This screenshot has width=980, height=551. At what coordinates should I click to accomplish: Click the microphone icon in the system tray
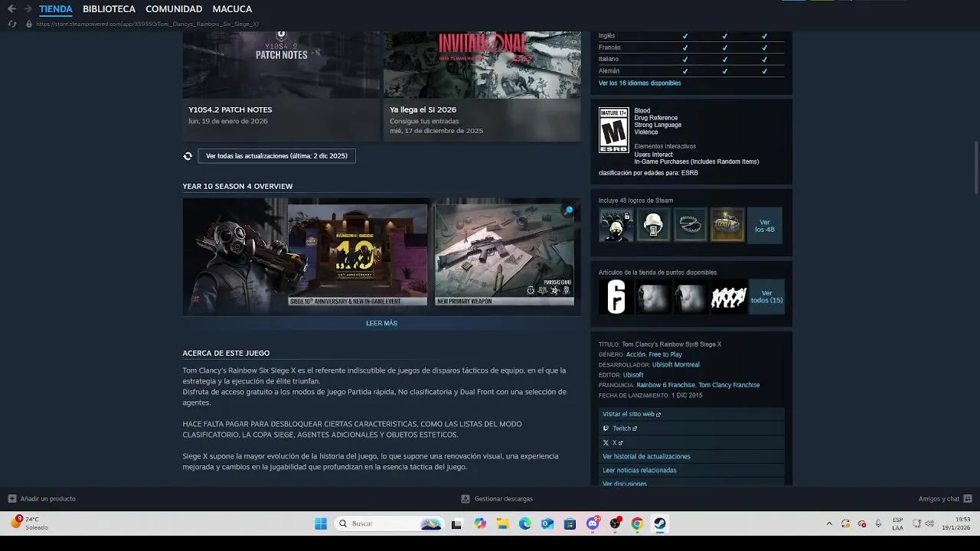coord(878,523)
